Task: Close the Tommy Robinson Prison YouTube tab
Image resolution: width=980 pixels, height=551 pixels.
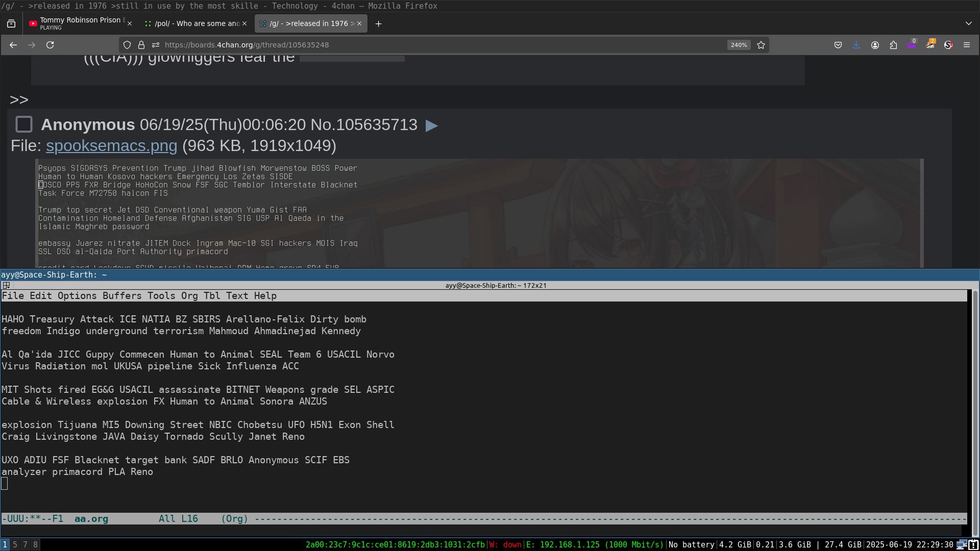Action: (130, 23)
